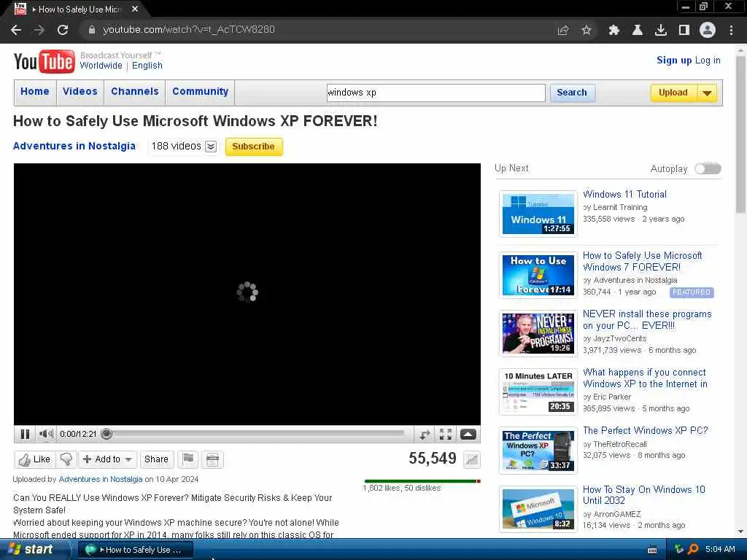Image resolution: width=747 pixels, height=560 pixels.
Task: Open the NEVER install these programs thumbnail
Action: click(x=538, y=333)
